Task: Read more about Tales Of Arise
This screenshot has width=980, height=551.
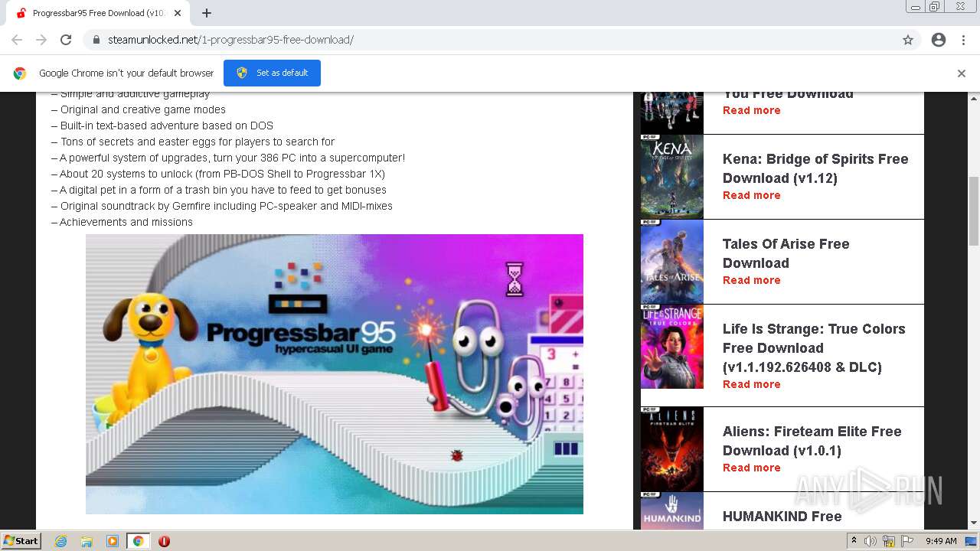Action: coord(752,280)
